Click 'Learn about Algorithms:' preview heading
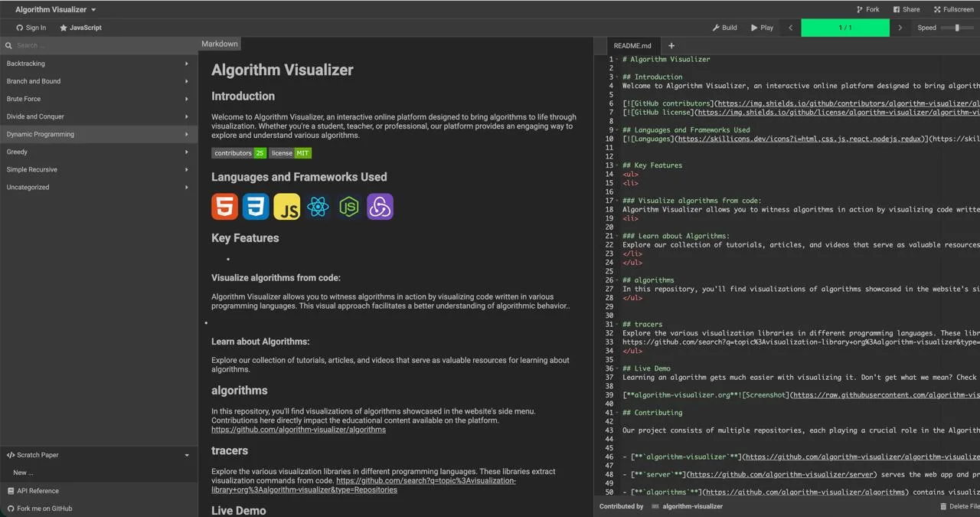Viewport: 980px width, 517px height. click(260, 342)
